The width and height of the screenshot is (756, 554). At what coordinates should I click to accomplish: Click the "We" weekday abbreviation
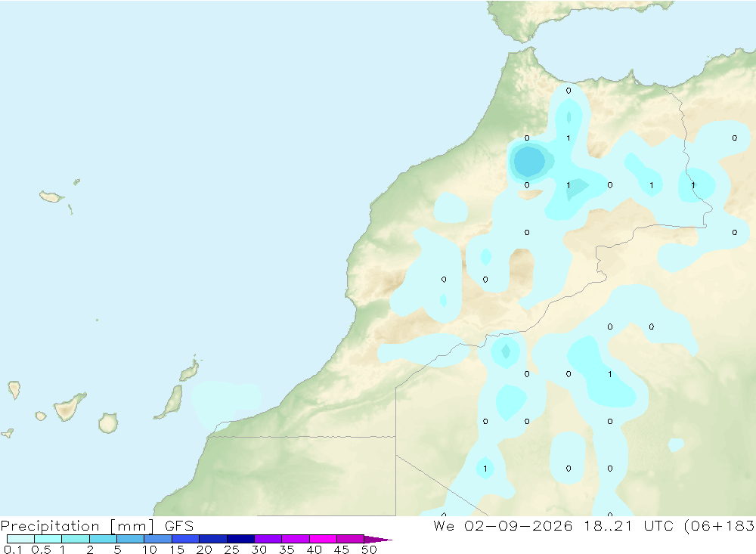(x=444, y=525)
